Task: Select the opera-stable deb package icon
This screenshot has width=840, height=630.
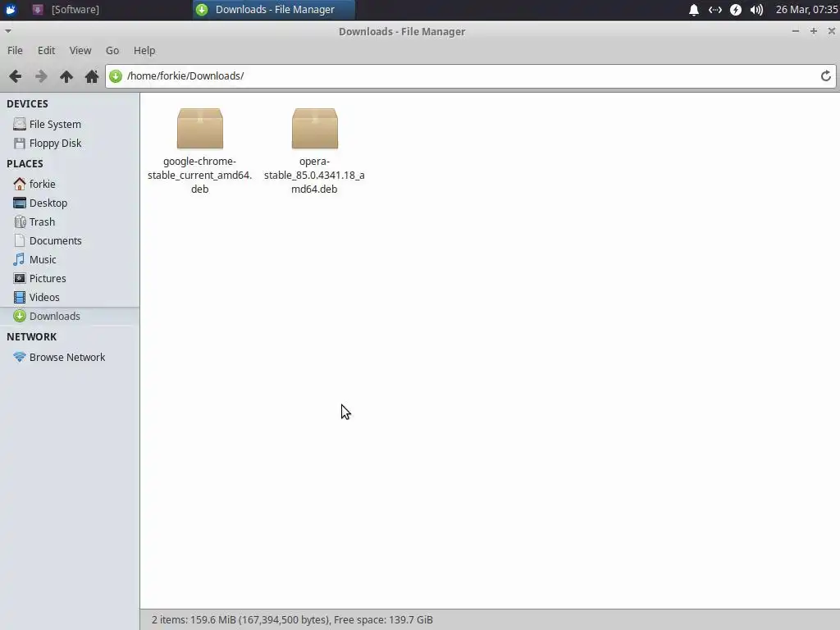Action: (314, 129)
